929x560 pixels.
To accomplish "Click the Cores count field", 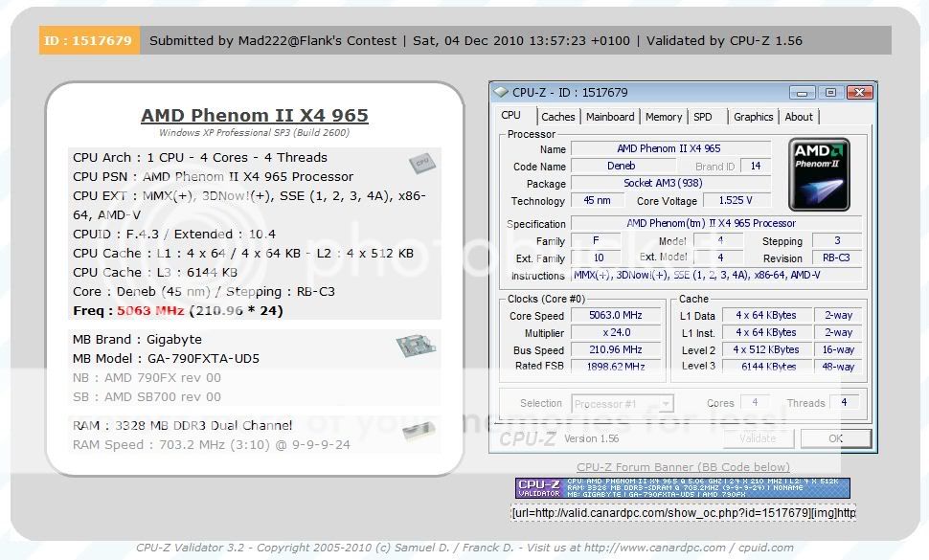I will tap(755, 403).
